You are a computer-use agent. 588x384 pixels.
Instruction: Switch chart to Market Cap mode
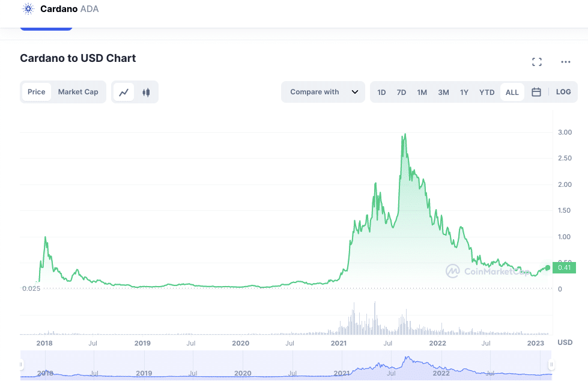[x=78, y=92]
